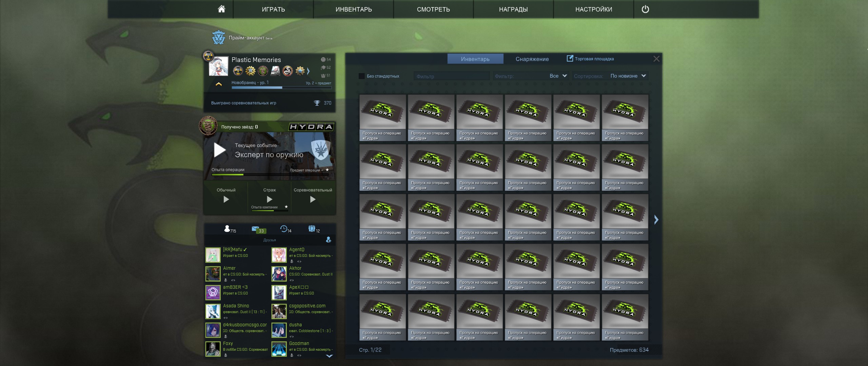The width and height of the screenshot is (868, 366).
Task: Click the Ур. 2 + предмет label
Action: 318,83
